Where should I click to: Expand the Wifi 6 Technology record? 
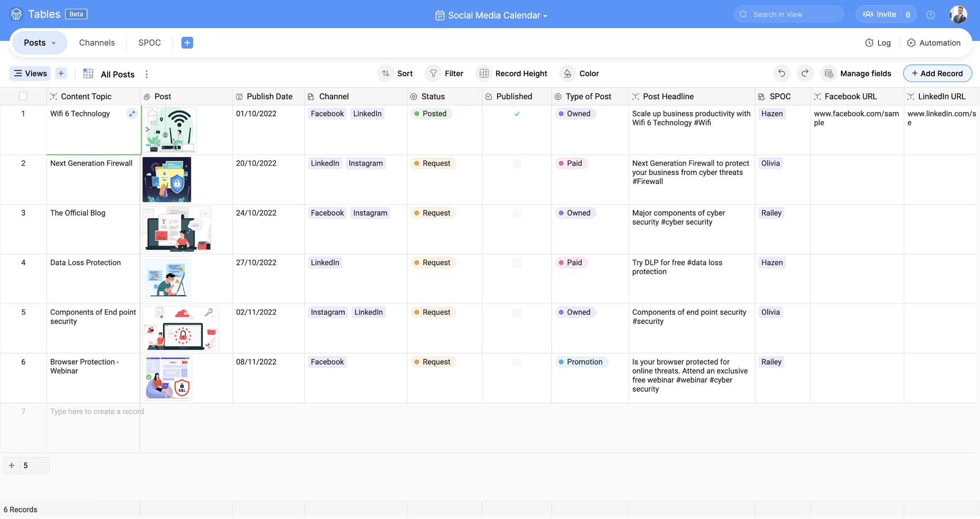click(132, 113)
